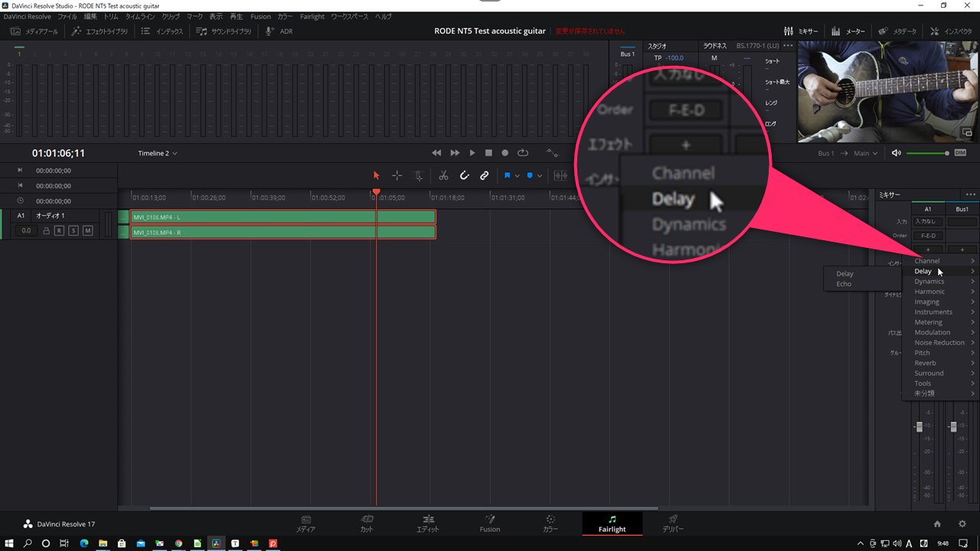Switch to the メディア page
Image resolution: width=980 pixels, height=551 pixels.
[x=306, y=523]
